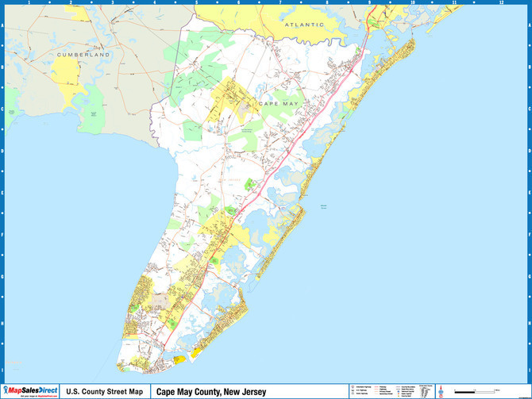Click the MapSalesDirect logo

tap(30, 391)
